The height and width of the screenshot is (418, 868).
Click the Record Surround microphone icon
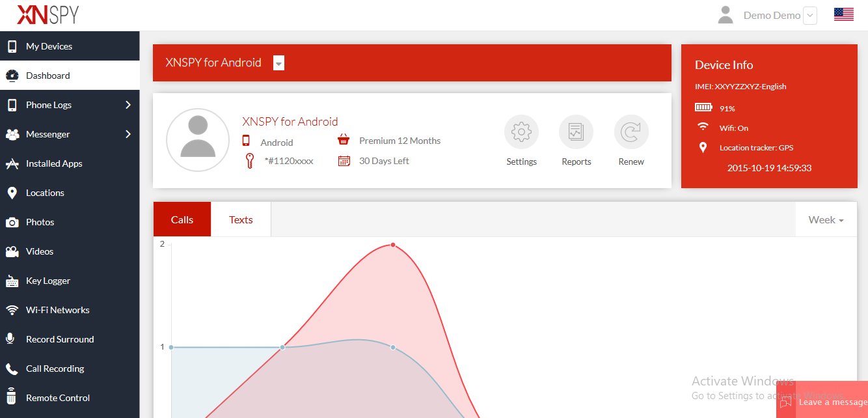coord(10,339)
